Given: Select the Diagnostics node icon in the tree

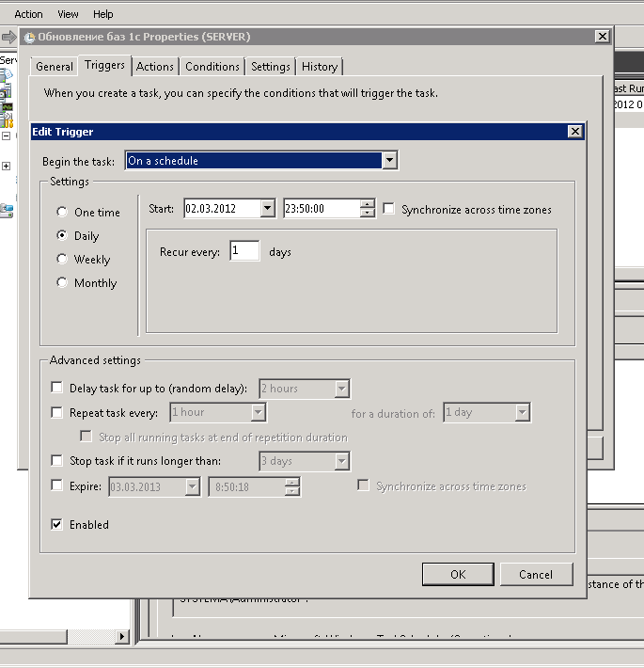Looking at the screenshot, I should click(7, 106).
